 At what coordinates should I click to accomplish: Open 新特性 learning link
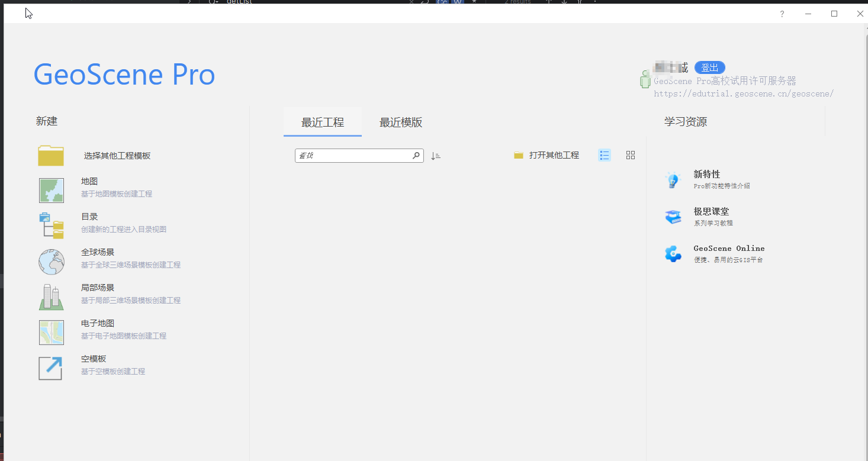coord(707,175)
